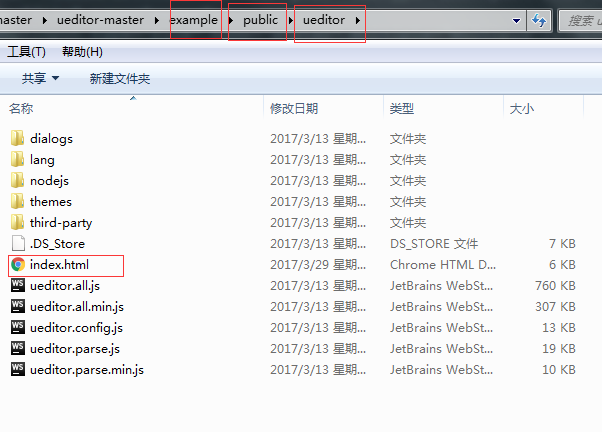602x432 pixels.
Task: Expand the arrow after ueditor-master breadcrumb
Action: (x=157, y=20)
